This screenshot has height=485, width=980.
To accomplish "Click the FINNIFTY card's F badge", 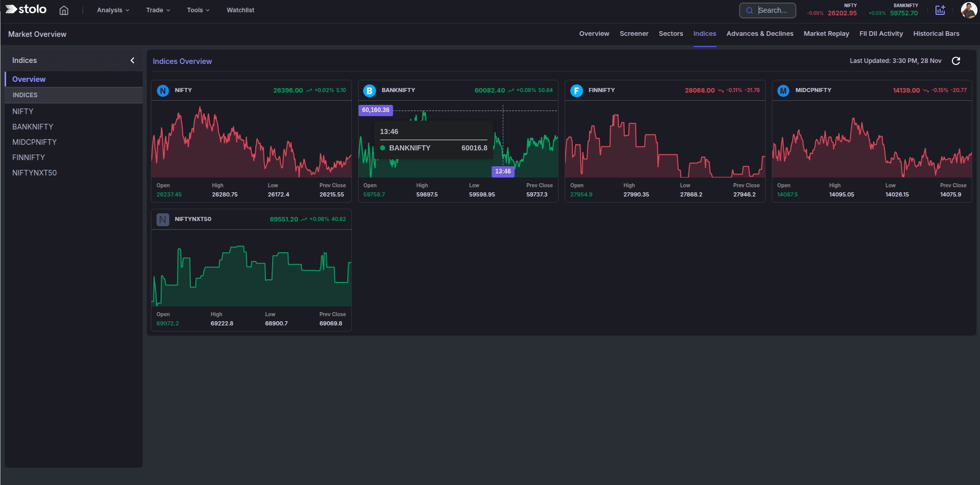I will (x=577, y=91).
